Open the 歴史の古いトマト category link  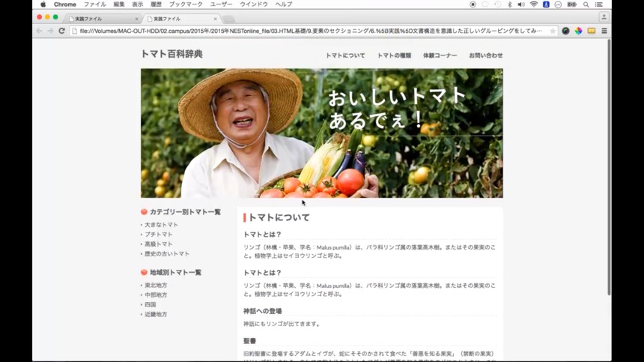[x=167, y=254]
